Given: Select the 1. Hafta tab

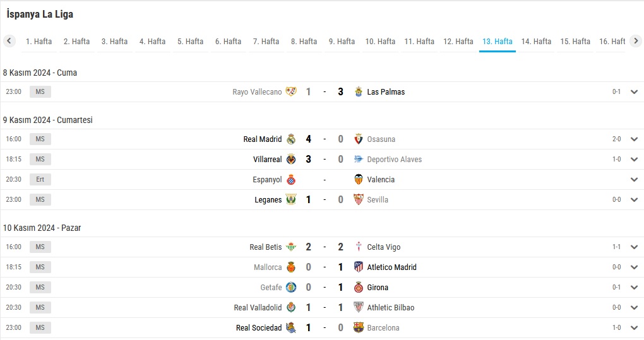Looking at the screenshot, I should click(x=39, y=42).
